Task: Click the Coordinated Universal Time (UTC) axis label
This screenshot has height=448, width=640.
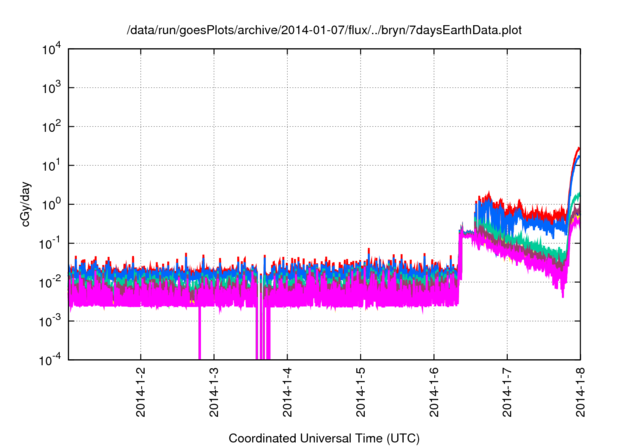Action: [324, 439]
